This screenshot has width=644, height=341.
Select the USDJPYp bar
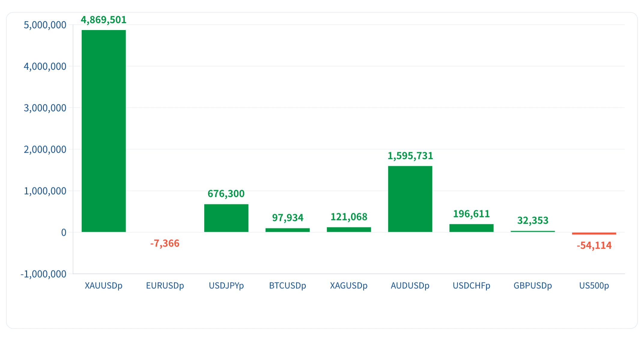pos(226,218)
